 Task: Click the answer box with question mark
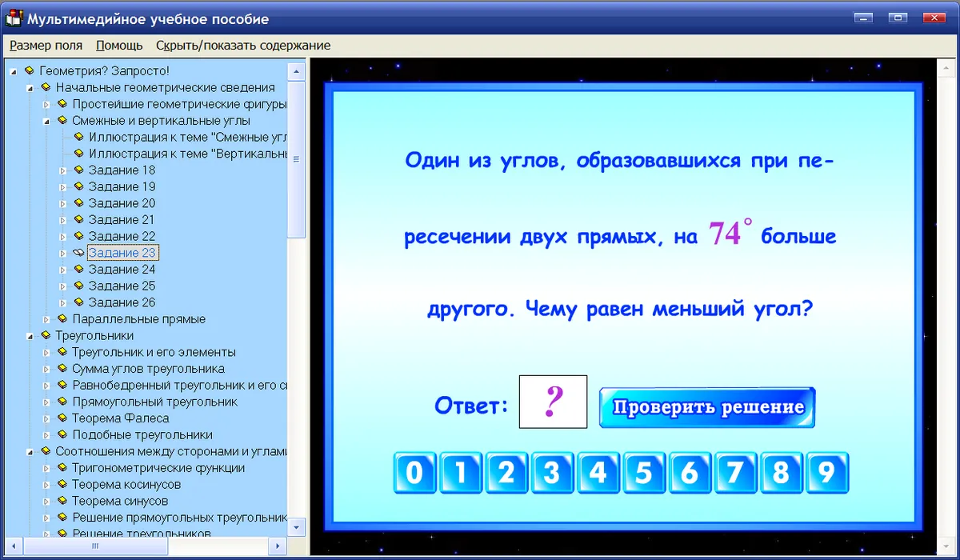coord(553,402)
